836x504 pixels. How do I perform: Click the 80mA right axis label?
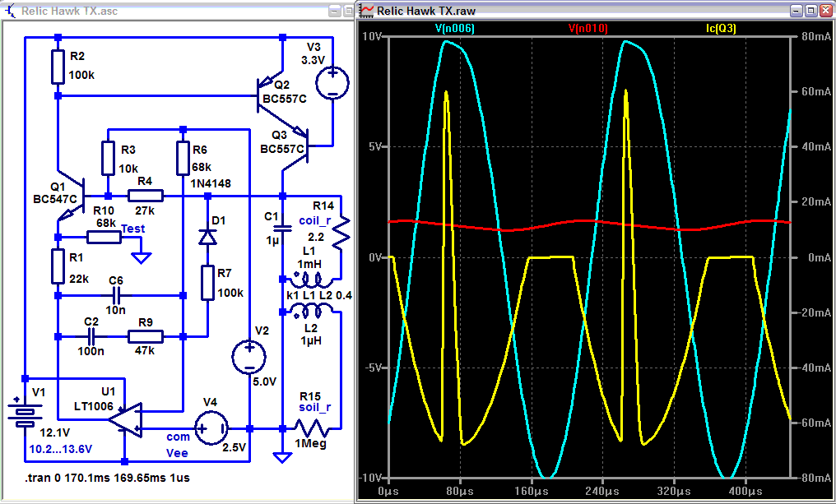[814, 36]
